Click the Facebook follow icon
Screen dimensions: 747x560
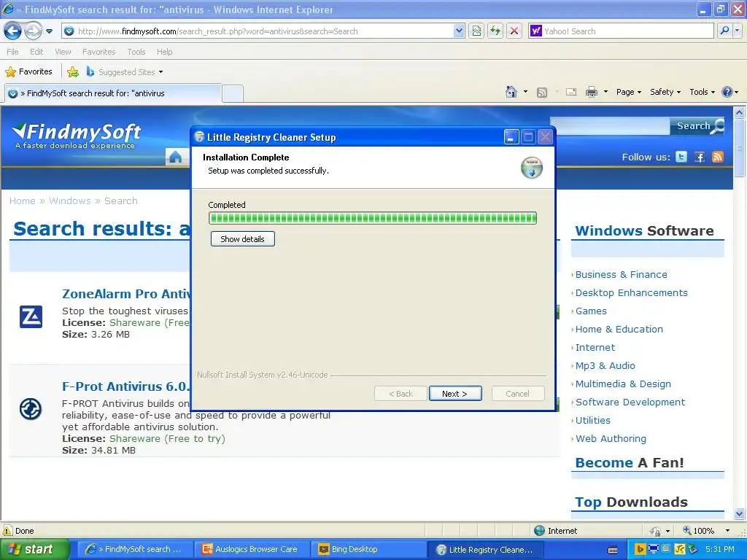(x=700, y=157)
